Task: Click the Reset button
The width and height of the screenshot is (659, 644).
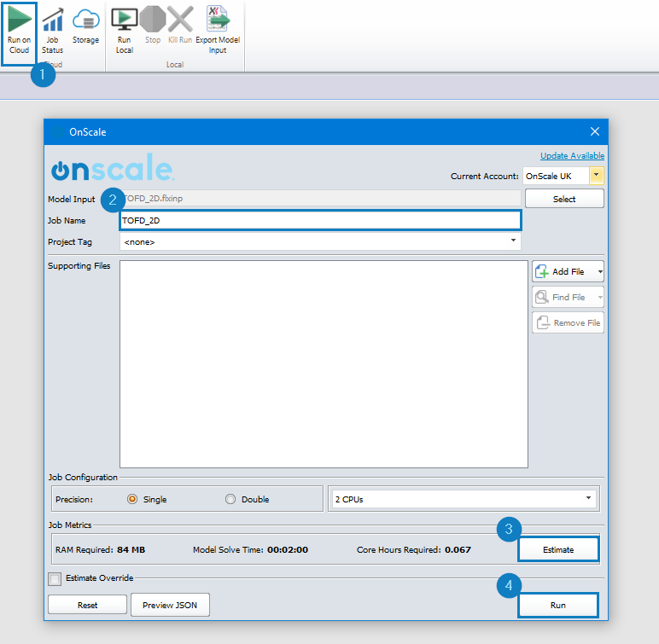Action: pyautogui.click(x=87, y=605)
